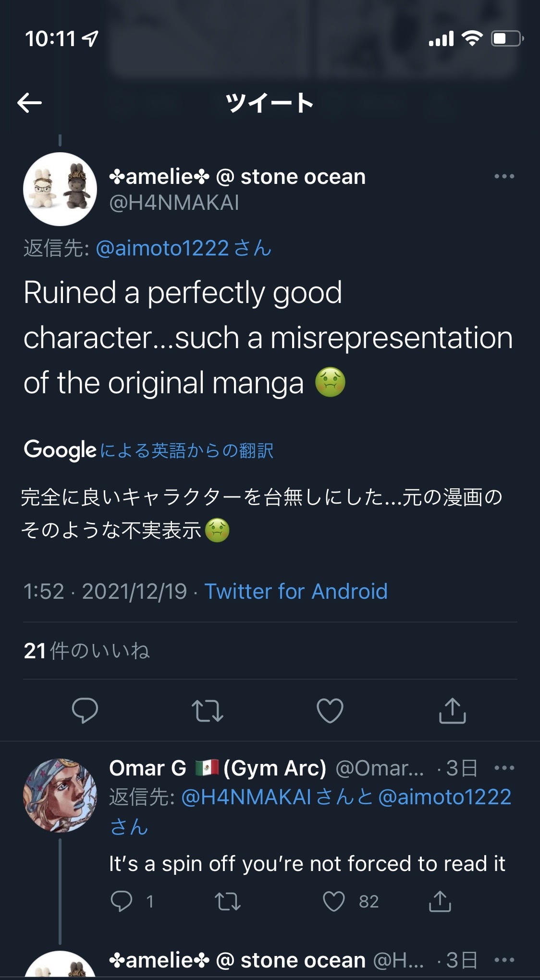Share Omar G's reply
This screenshot has width=540, height=980.
440,901
